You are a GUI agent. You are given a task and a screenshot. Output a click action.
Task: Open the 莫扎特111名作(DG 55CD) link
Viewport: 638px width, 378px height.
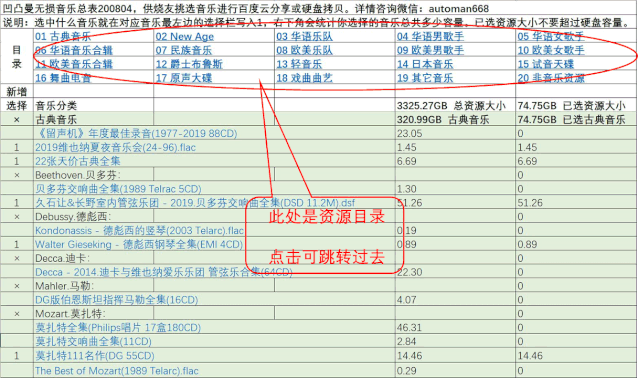95,356
